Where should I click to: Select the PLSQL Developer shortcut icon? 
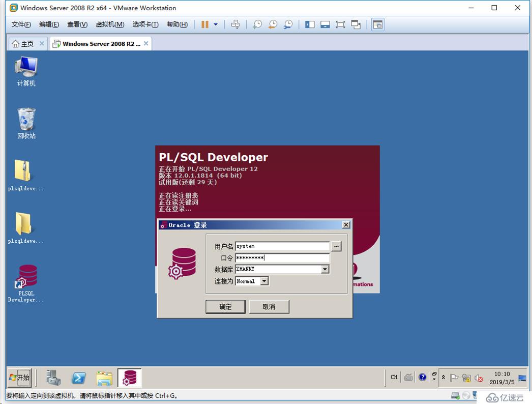(x=26, y=283)
